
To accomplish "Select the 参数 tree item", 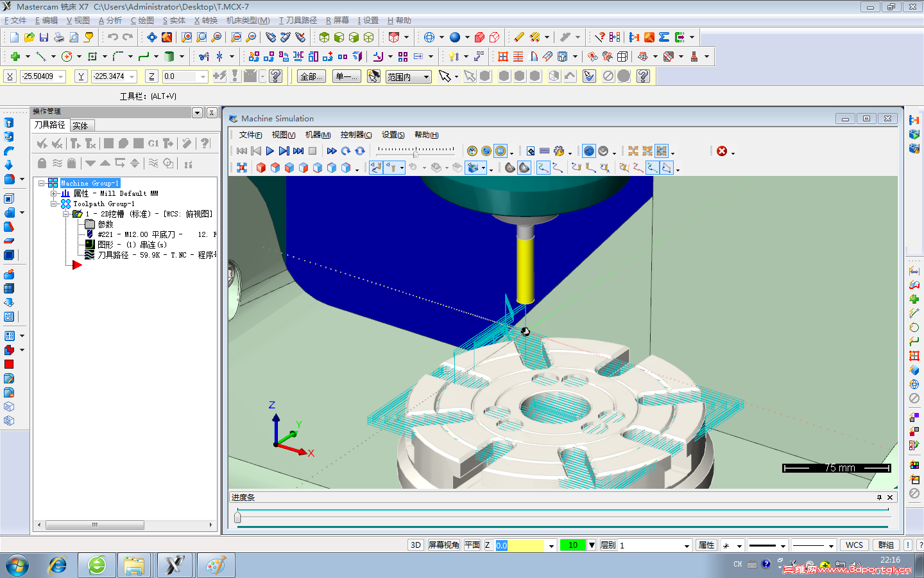I will click(x=105, y=224).
